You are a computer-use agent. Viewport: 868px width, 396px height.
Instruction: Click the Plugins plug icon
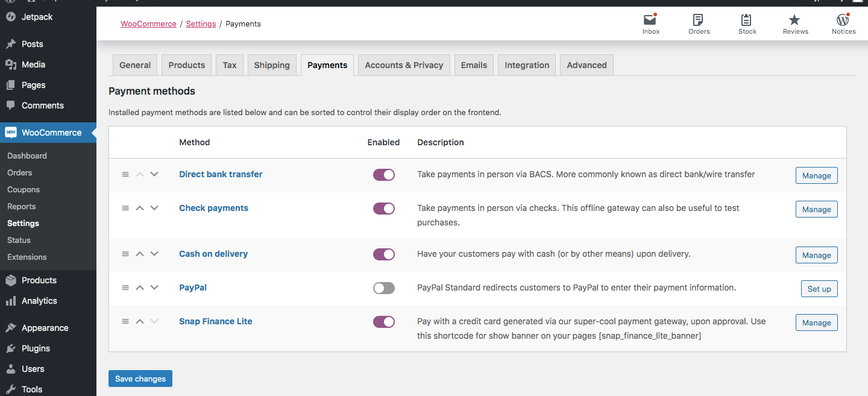[11, 348]
